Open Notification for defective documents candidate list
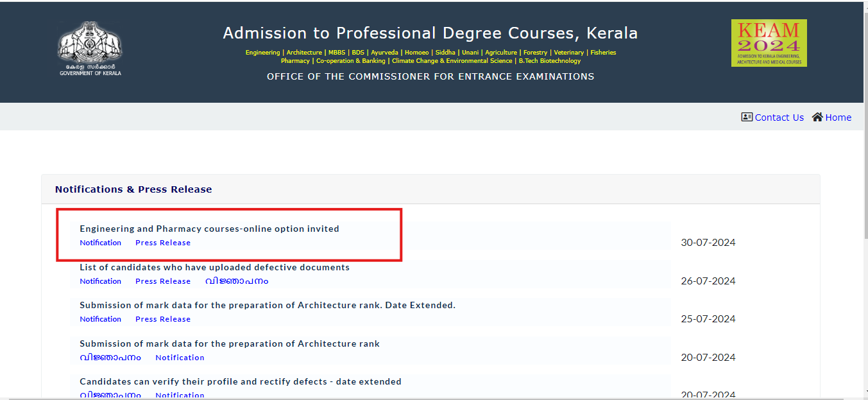868x400 pixels. 100,281
